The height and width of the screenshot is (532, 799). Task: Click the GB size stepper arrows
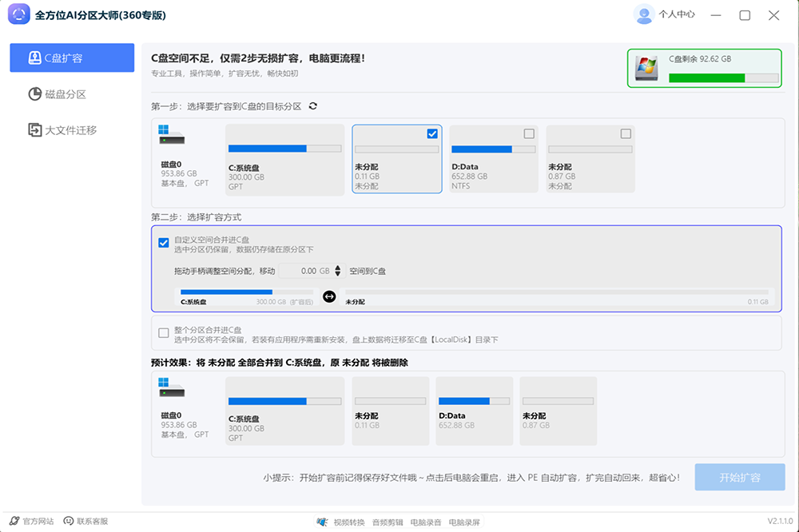coord(338,272)
